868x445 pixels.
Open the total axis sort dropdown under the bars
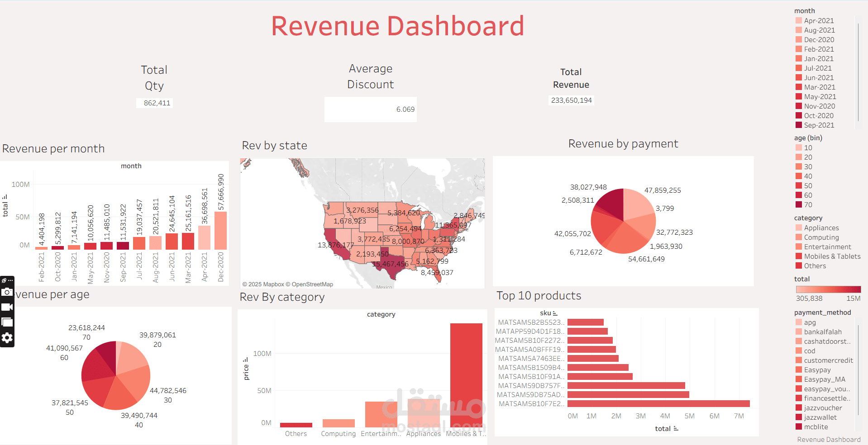tap(677, 429)
